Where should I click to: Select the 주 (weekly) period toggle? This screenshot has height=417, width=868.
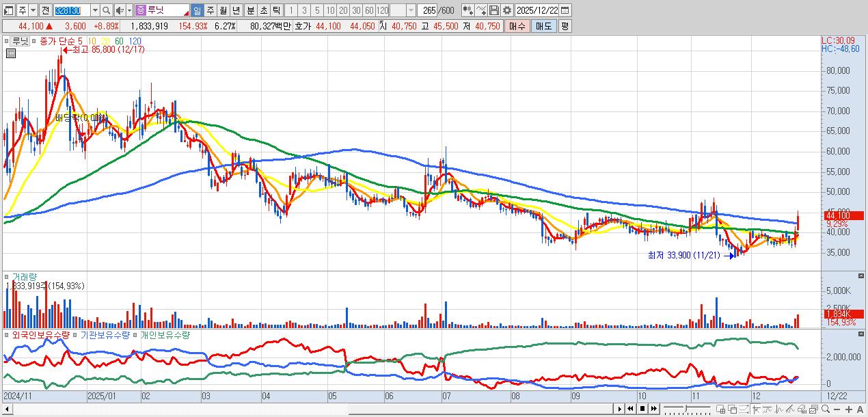point(209,10)
